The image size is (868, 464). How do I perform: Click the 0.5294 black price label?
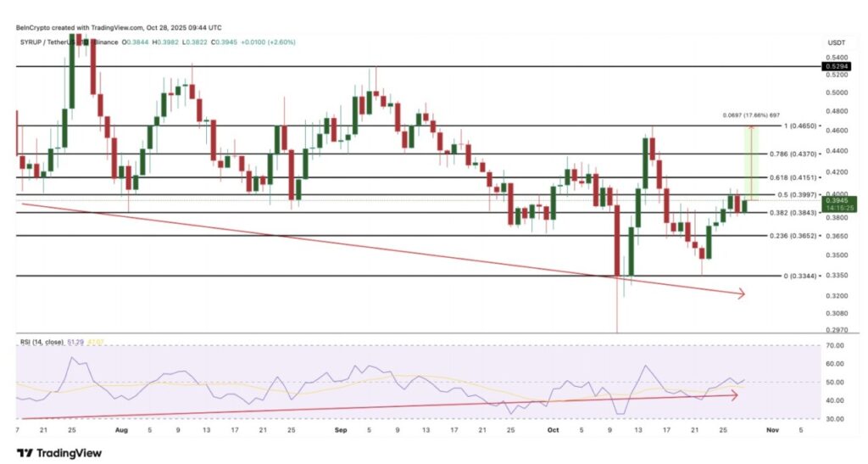point(834,65)
